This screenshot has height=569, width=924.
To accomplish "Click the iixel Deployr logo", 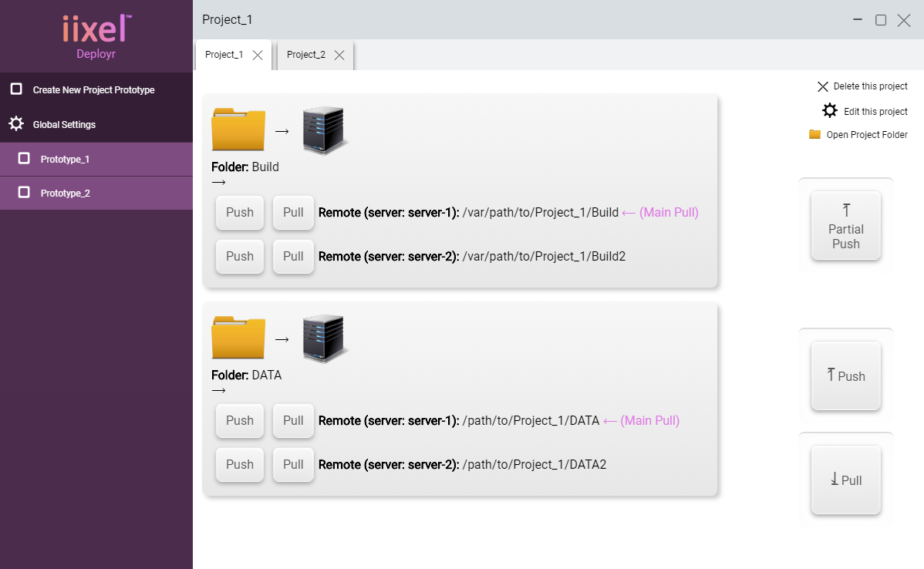I will (96, 35).
